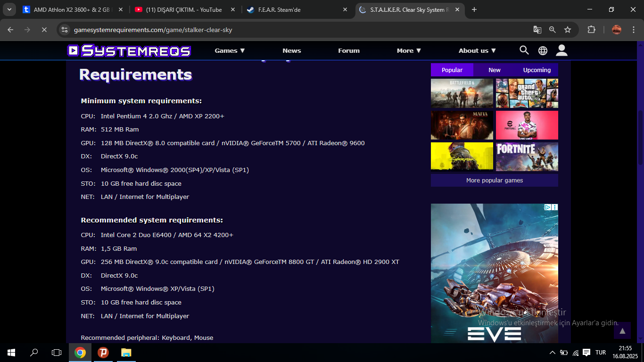This screenshot has width=644, height=362.
Task: Click the More popular games button
Action: [495, 180]
